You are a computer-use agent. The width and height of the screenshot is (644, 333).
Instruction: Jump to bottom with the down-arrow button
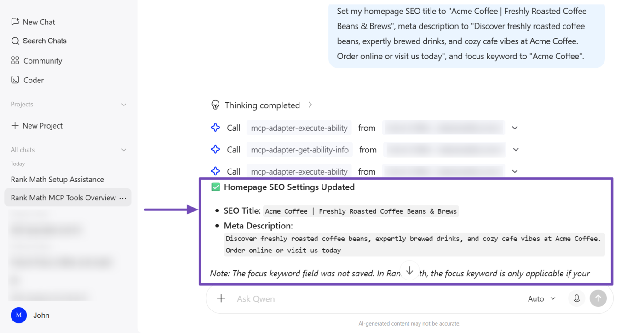pos(409,271)
